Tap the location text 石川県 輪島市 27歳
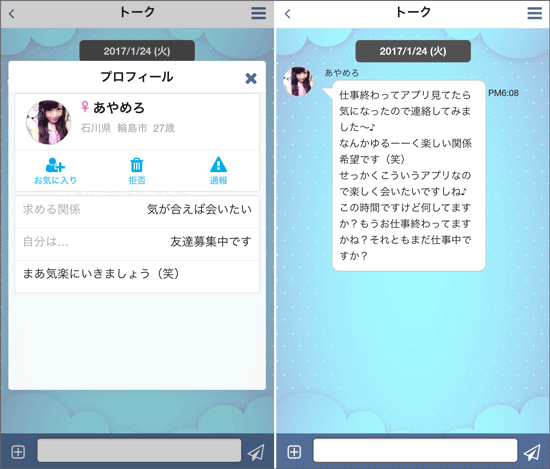 (128, 128)
